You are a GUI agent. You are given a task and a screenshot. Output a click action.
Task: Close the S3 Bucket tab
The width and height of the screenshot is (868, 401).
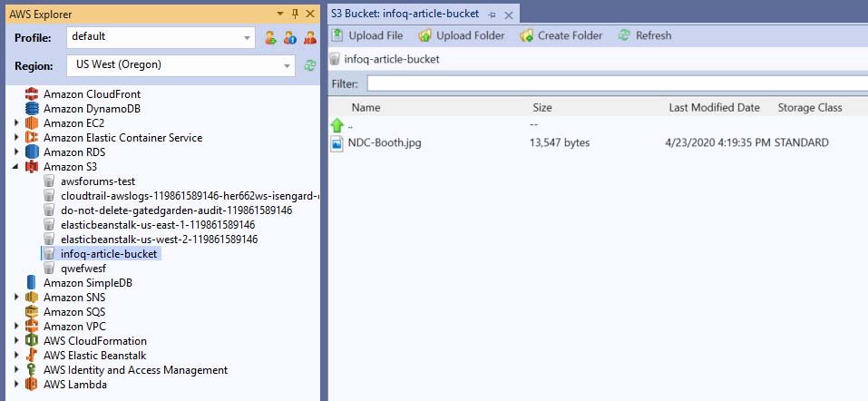point(509,15)
